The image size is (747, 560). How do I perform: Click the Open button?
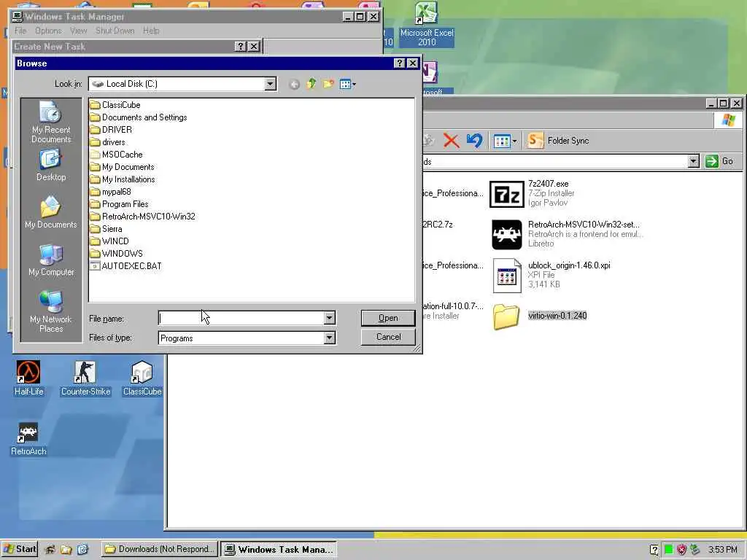click(x=388, y=318)
